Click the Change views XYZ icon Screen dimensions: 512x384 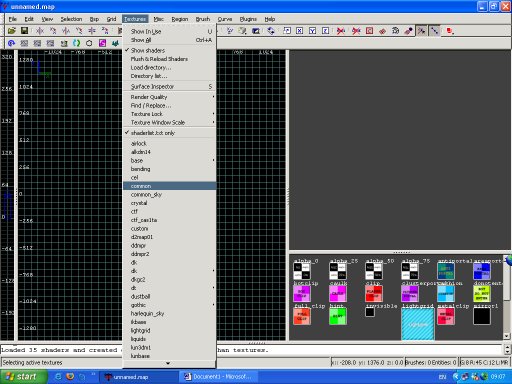230,31
